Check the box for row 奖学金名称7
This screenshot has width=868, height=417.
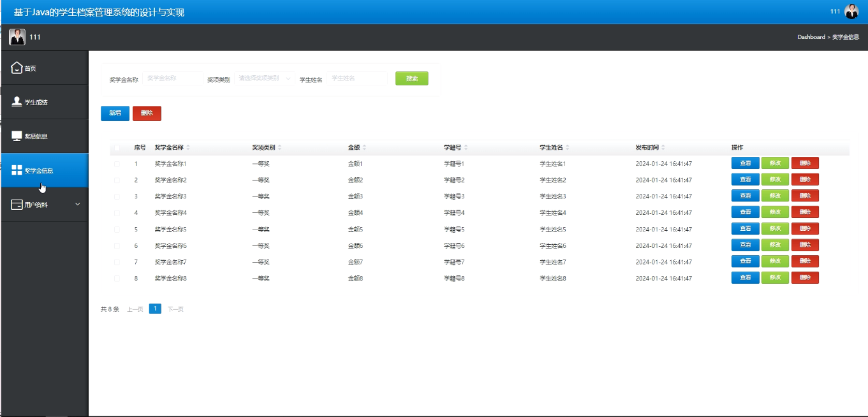point(117,262)
